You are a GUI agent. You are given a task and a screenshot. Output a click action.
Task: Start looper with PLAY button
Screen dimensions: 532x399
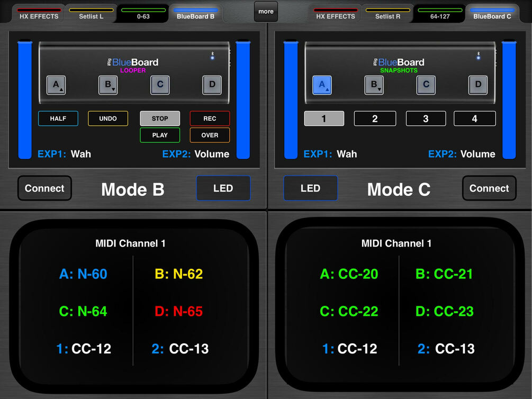(x=160, y=135)
